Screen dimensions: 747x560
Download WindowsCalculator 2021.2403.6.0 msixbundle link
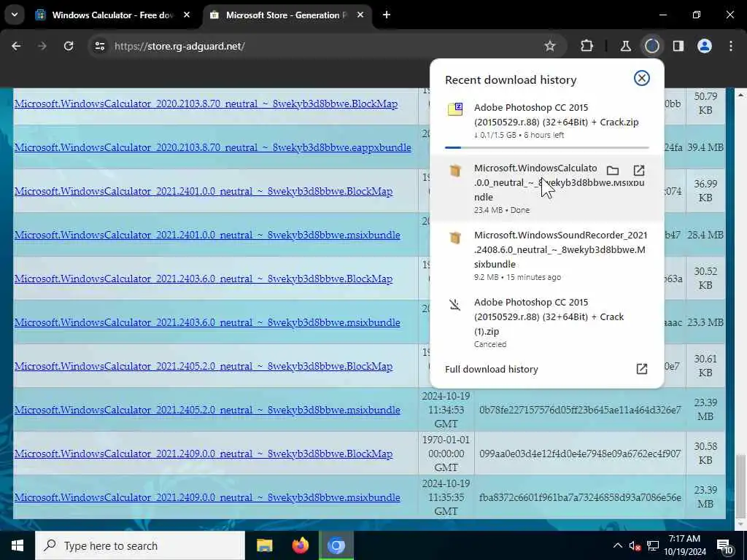pyautogui.click(x=207, y=323)
